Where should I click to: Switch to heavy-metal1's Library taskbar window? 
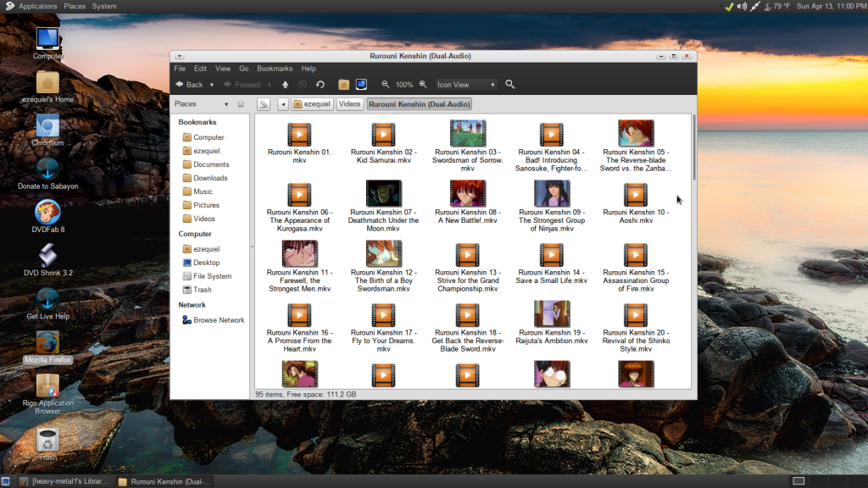[x=64, y=481]
